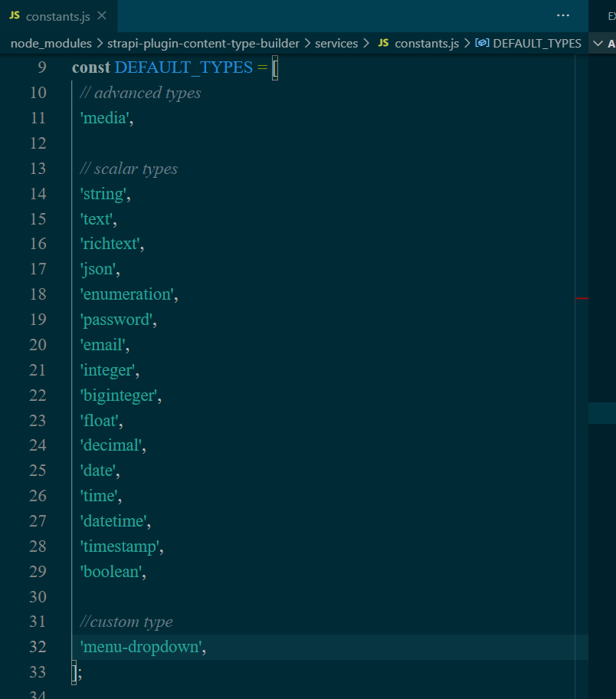This screenshot has height=699, width=616.
Task: Open More Actions via the ellipsis icon
Action: tap(563, 15)
